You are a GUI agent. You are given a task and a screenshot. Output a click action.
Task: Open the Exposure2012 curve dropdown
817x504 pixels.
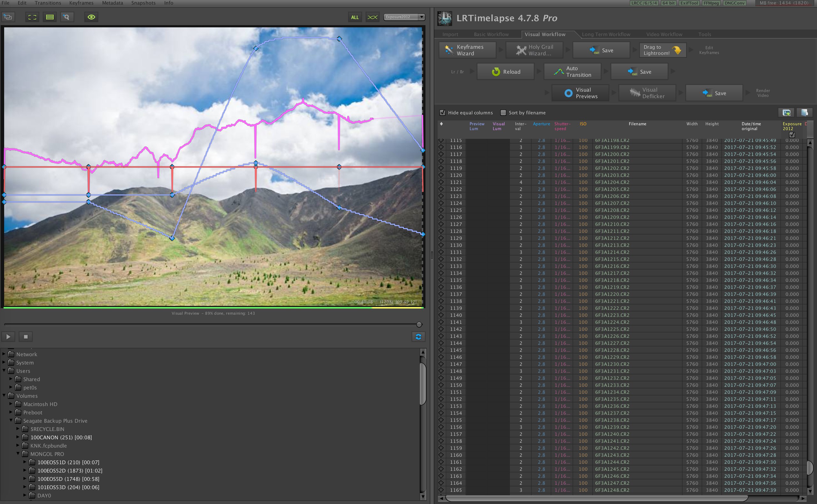(404, 17)
